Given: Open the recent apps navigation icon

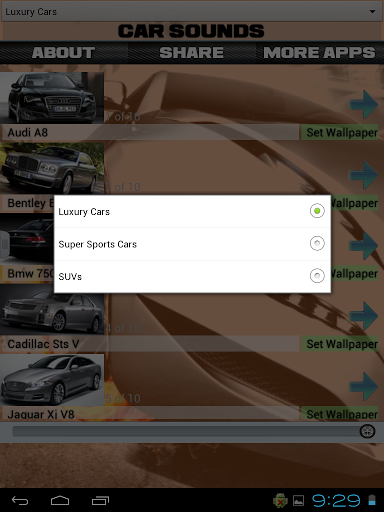Looking at the screenshot, I should pos(100,500).
